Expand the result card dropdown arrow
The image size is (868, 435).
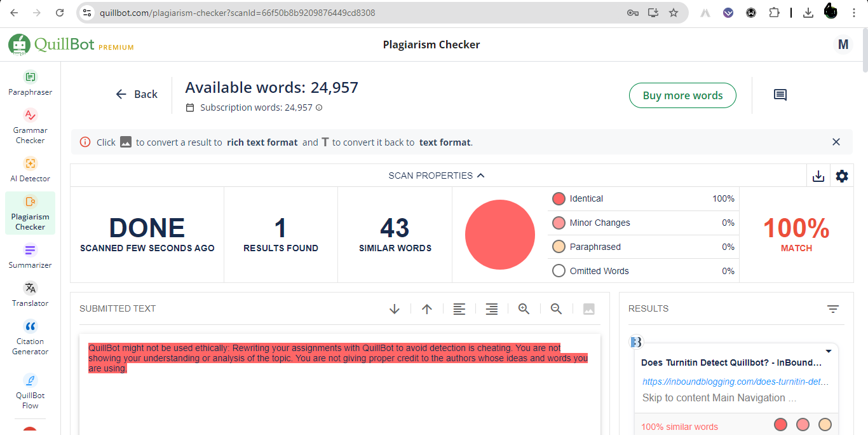pyautogui.click(x=829, y=351)
